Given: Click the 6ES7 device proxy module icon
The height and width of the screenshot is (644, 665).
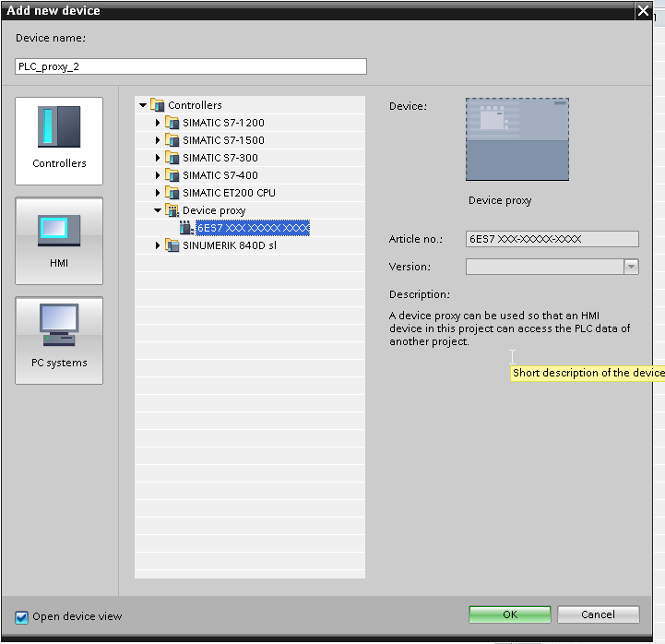Looking at the screenshot, I should 186,228.
